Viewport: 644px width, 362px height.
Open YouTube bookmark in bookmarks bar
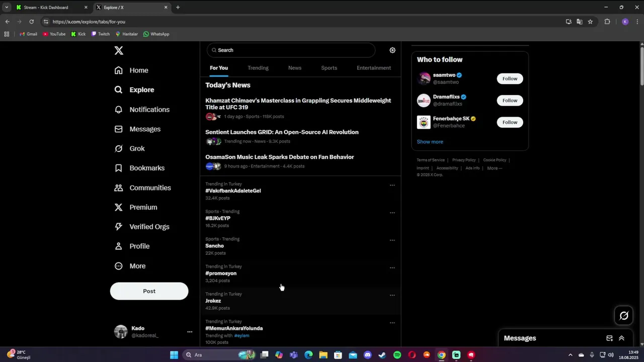pos(54,34)
